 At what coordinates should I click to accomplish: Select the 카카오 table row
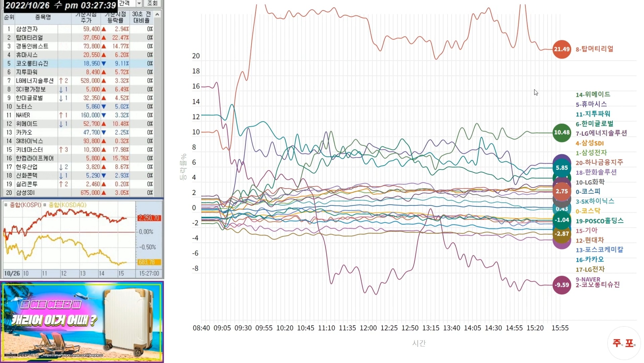pyautogui.click(x=78, y=132)
